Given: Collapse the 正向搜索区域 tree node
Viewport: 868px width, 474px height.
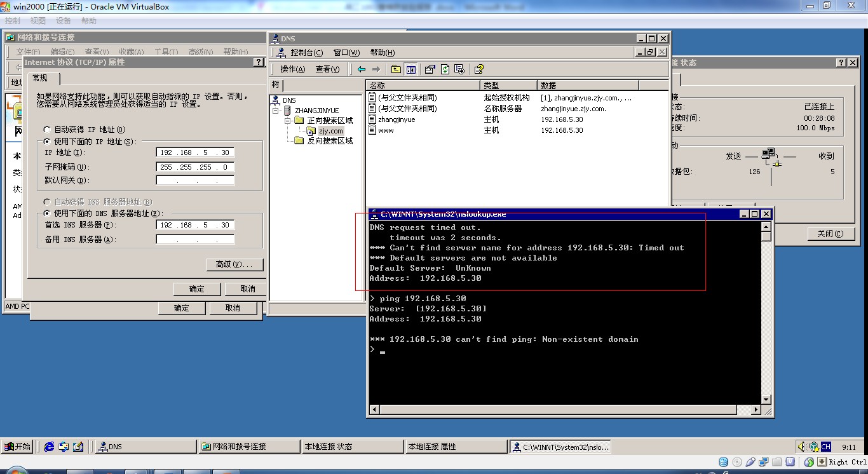Looking at the screenshot, I should coord(288,121).
